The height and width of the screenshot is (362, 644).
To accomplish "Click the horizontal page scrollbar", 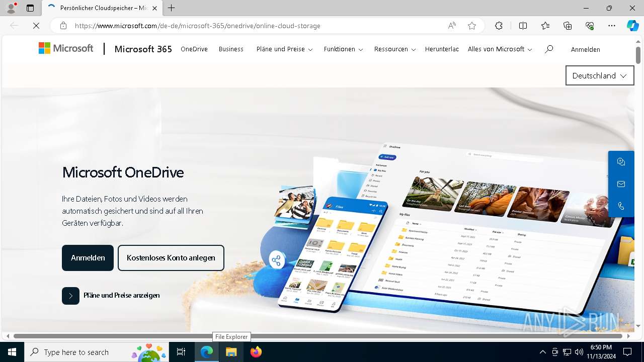I will point(318,336).
